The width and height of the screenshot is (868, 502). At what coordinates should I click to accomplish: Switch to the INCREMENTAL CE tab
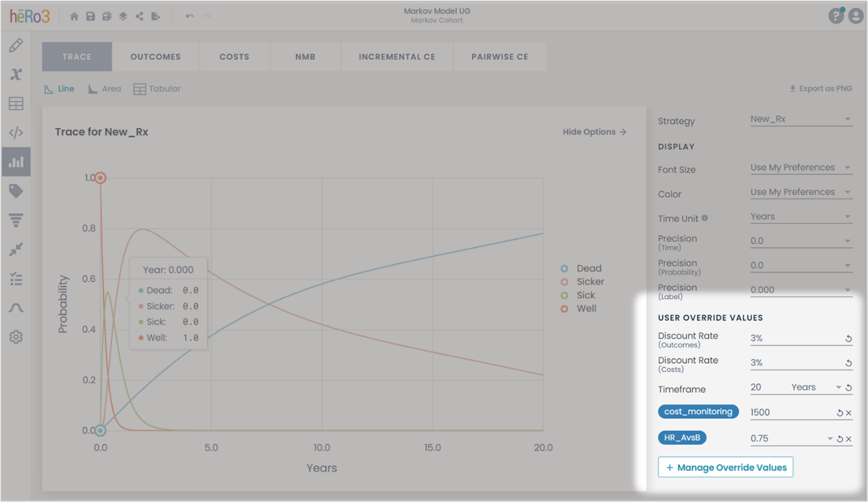tap(397, 57)
